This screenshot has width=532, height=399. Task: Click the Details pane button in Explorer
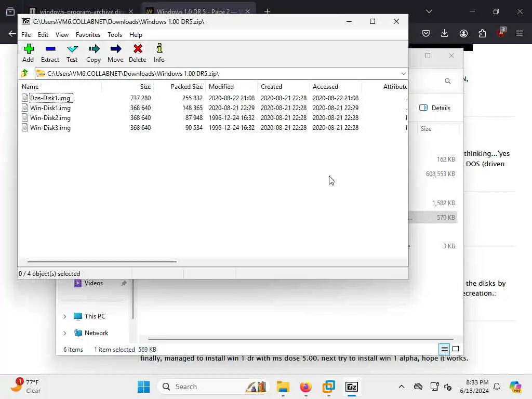click(435, 108)
